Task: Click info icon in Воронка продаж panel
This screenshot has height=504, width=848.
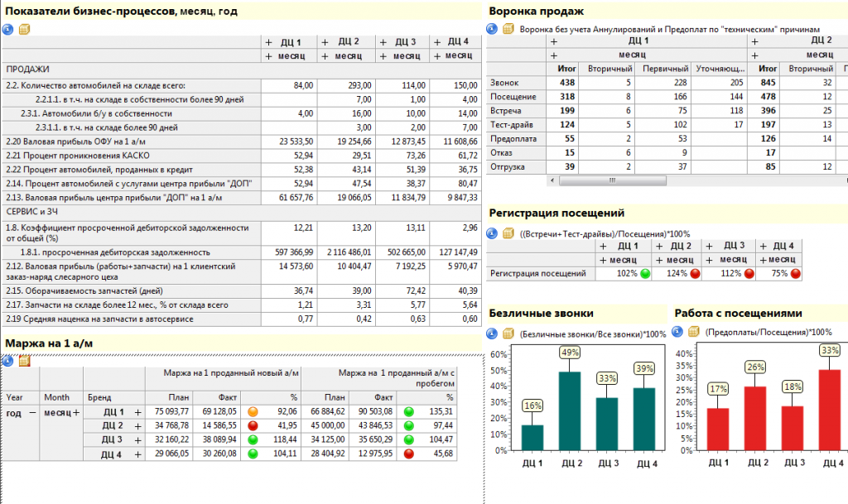Action: click(x=493, y=29)
